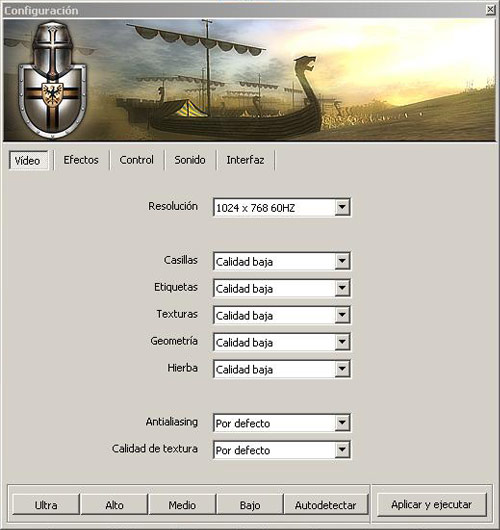
Task: Select the Vídeo tab
Action: pyautogui.click(x=28, y=160)
